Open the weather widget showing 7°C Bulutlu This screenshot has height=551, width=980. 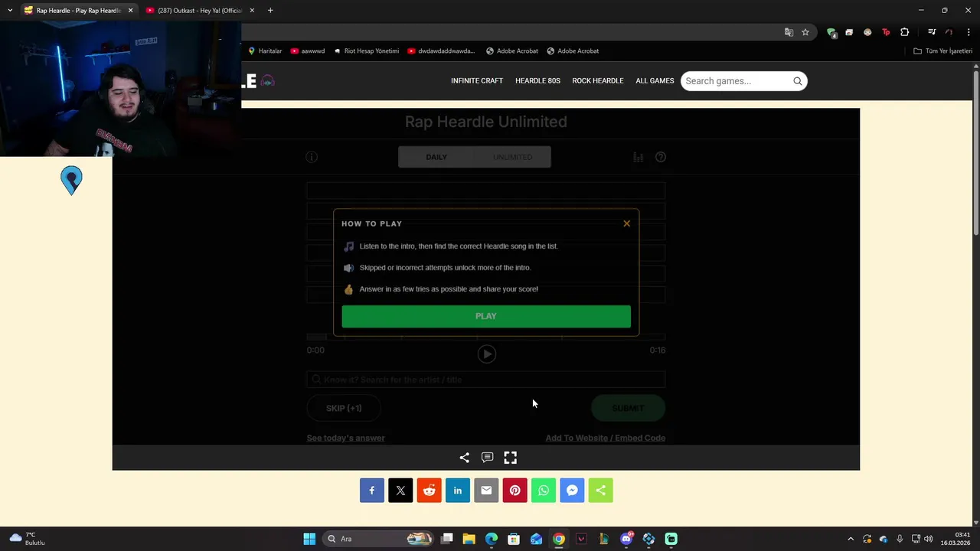pyautogui.click(x=28, y=539)
